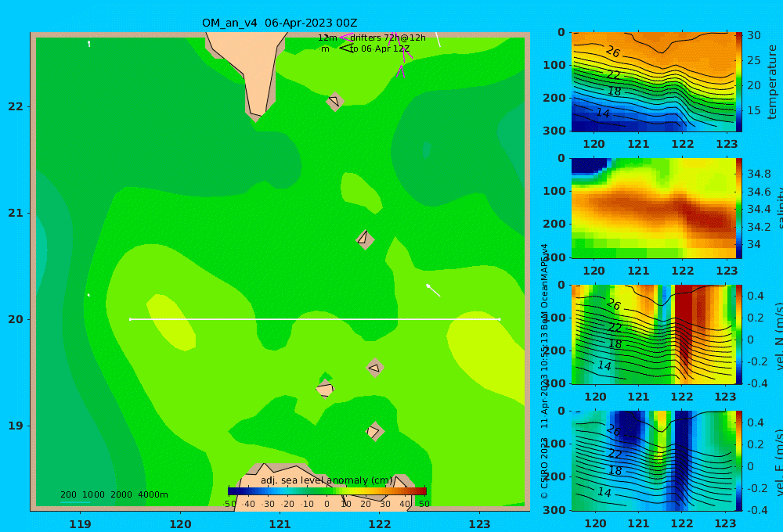
Task: Click the island near 20.75°N on the main map
Action: coord(365,239)
